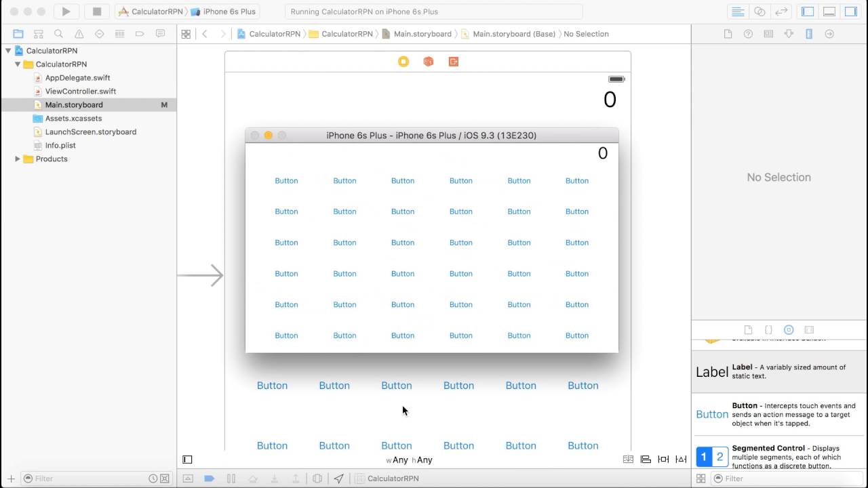868x488 pixels.
Task: Show the Object library
Action: click(789, 330)
